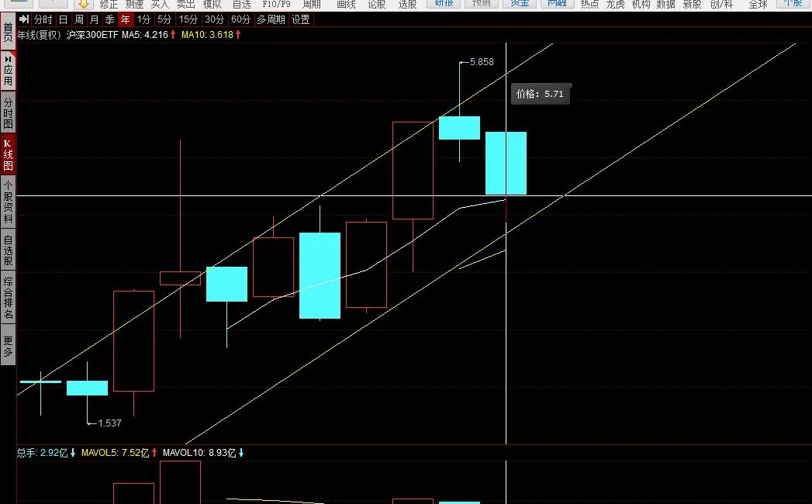Click the MA10: 3.618 indicator label
The image size is (812, 504).
(207, 35)
